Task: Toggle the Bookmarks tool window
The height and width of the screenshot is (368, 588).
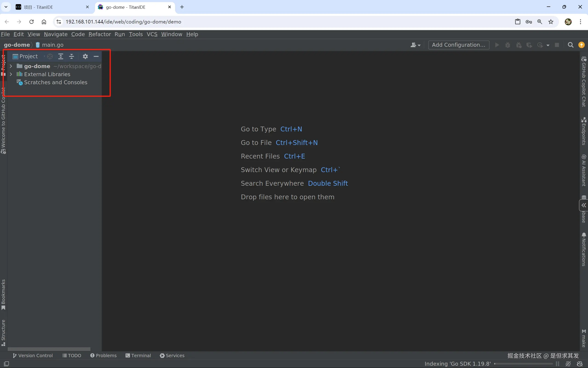Action: click(3, 295)
